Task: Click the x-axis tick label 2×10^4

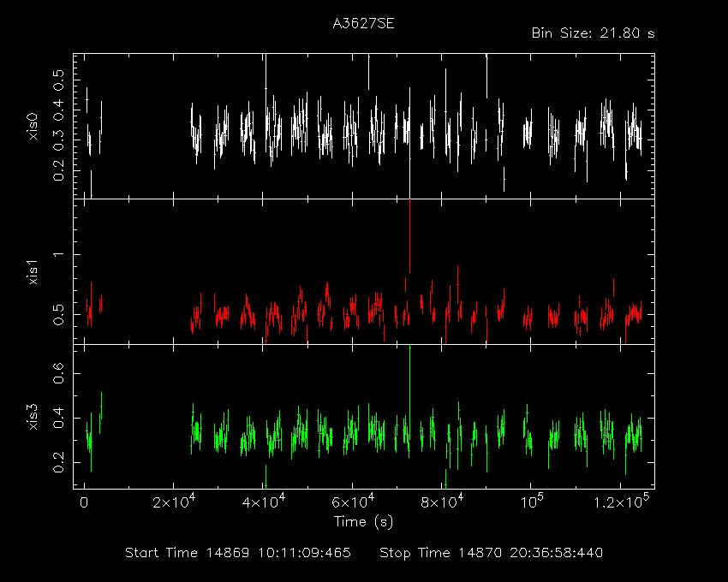Action: tap(174, 502)
